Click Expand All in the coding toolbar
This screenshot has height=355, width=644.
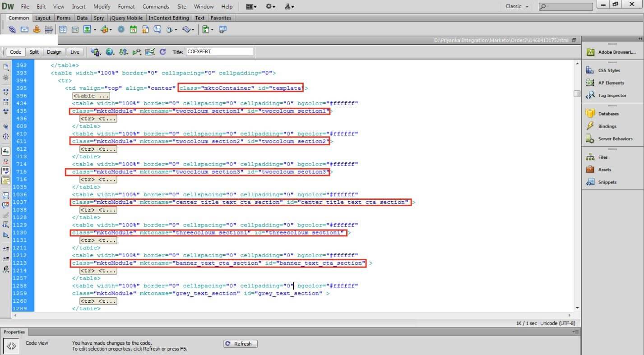(x=6, y=111)
